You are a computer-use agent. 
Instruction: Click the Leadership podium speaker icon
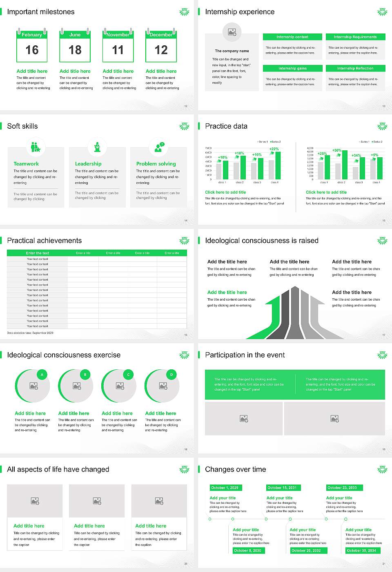coord(97,147)
